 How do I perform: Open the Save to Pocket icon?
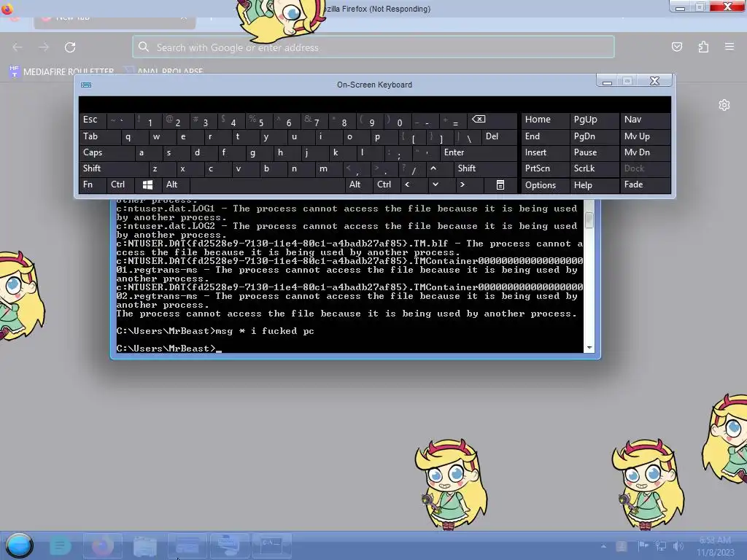point(677,47)
